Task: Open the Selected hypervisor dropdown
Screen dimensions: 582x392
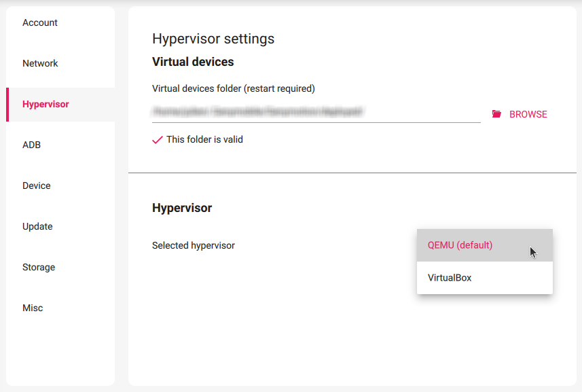Action: pyautogui.click(x=484, y=245)
